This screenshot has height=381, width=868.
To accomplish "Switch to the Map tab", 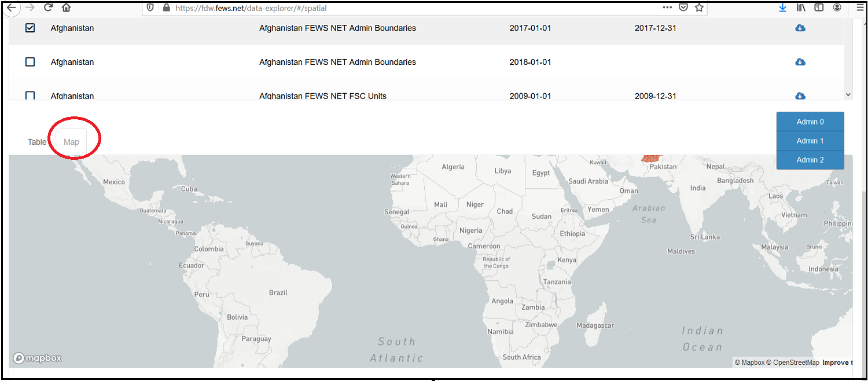I will click(71, 142).
